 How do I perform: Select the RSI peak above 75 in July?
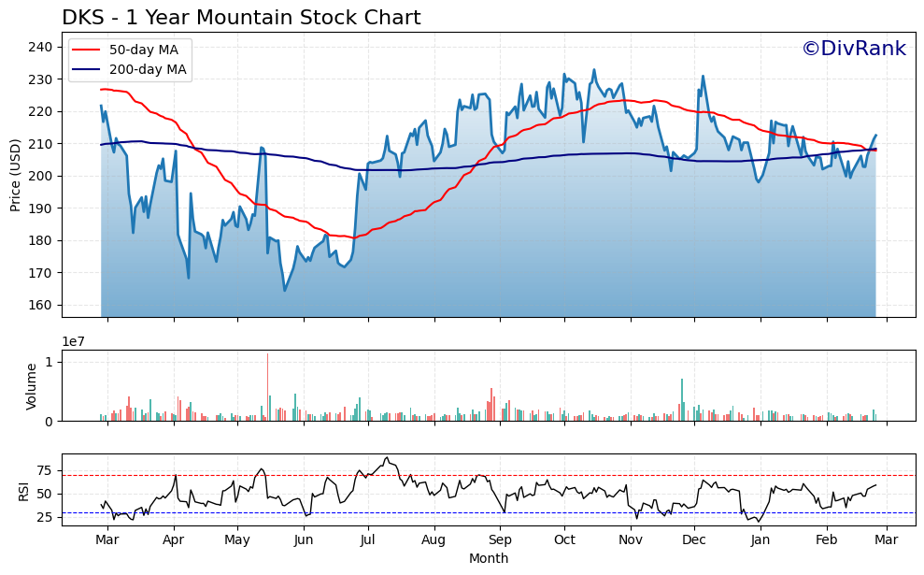386,458
